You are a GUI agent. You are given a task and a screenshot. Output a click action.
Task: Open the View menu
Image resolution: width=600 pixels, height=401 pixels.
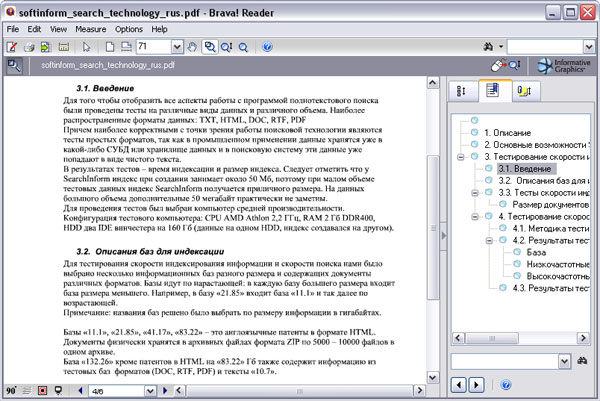coord(58,29)
